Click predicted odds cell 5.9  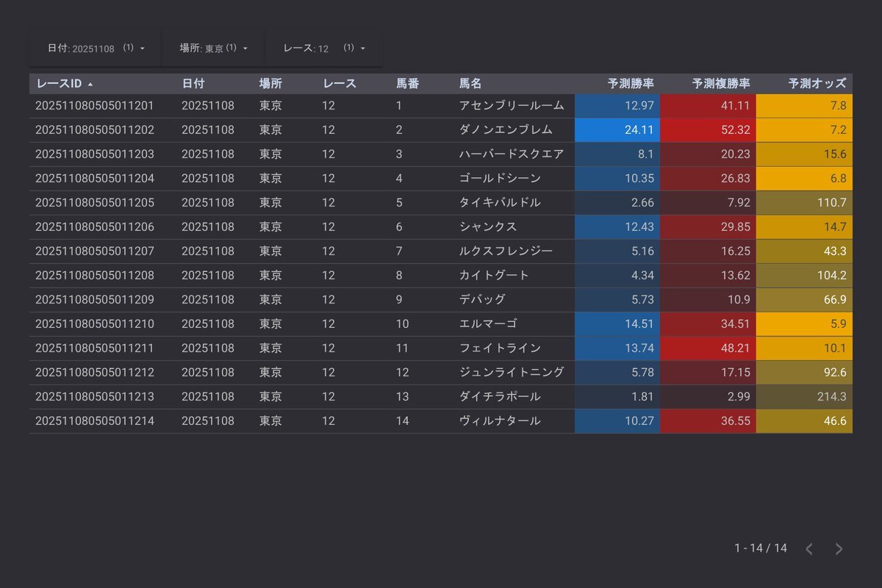(804, 324)
